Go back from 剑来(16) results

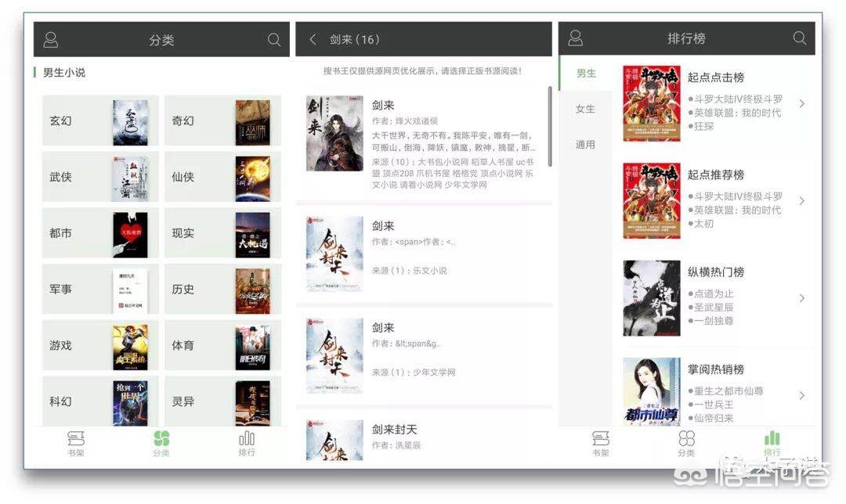(313, 39)
